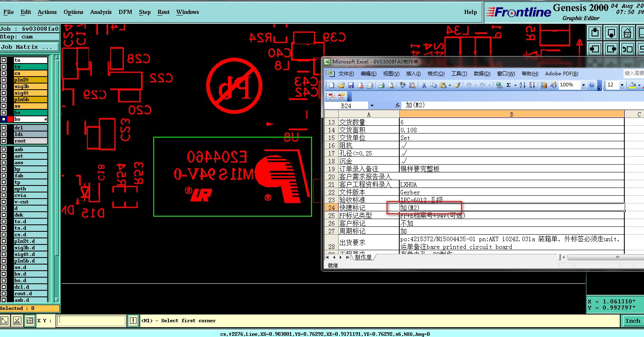Click the AutoSum sigma icon
644x337 pixels.
(508, 85)
